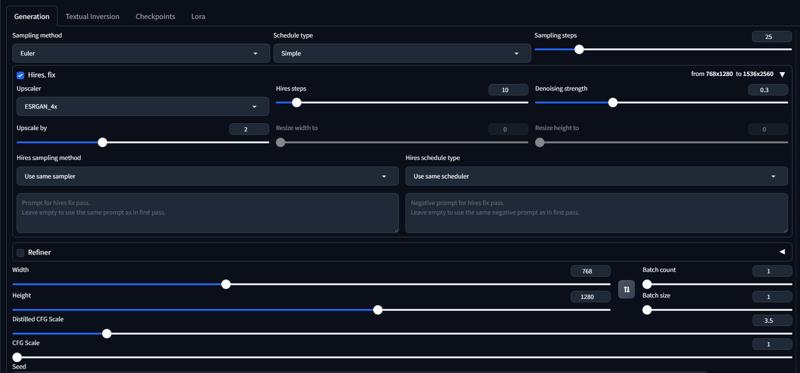The image size is (800, 373).
Task: Click the Negative prompt for hires fix textbox
Action: tap(597, 213)
